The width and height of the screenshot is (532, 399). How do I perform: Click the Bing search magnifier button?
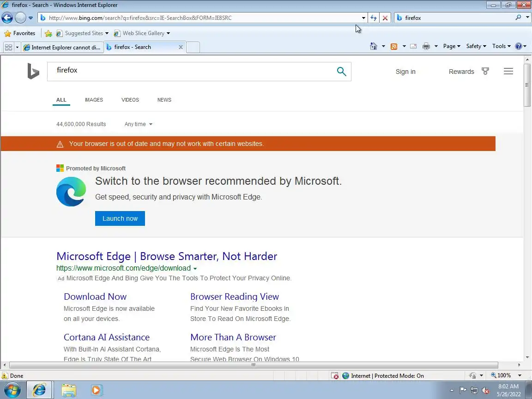point(341,71)
